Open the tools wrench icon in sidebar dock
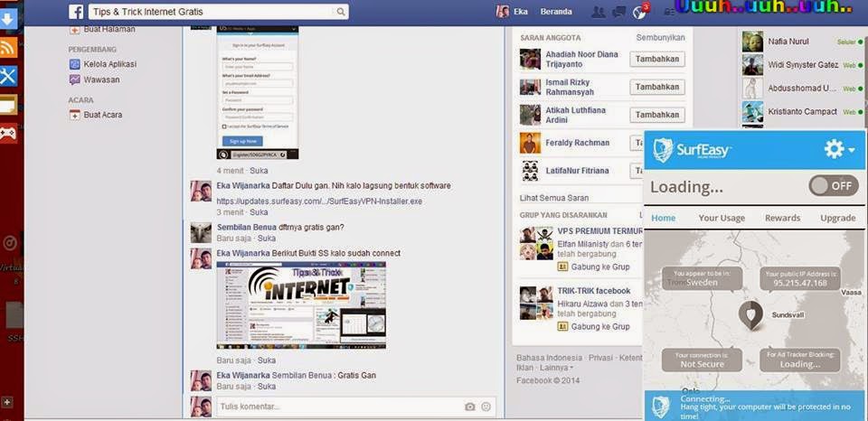The image size is (868, 421). click(8, 76)
